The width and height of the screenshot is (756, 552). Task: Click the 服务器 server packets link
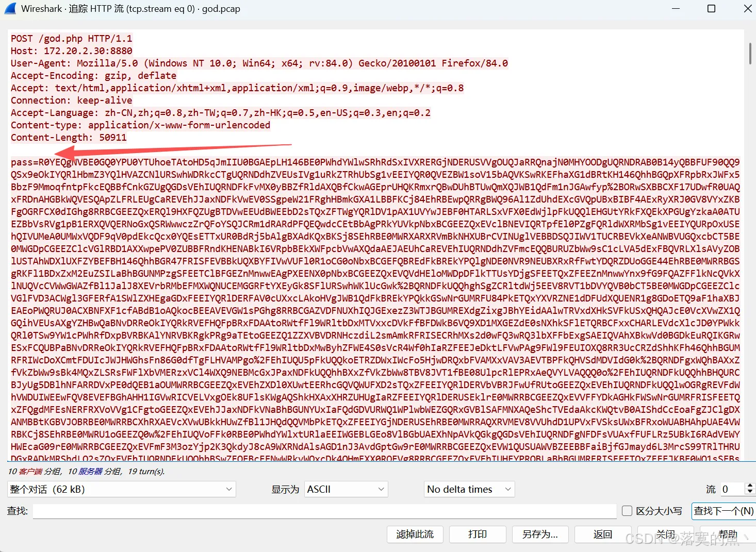click(x=90, y=472)
